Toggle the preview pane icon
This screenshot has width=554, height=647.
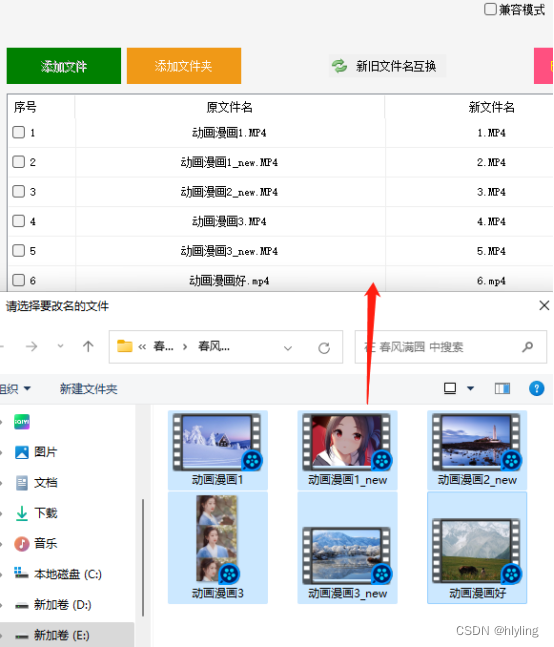pos(502,388)
